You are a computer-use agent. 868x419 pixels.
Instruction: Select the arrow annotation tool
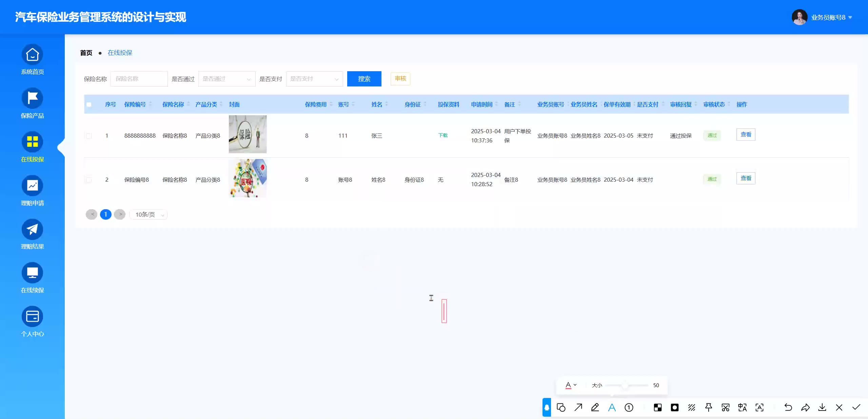[578, 407]
